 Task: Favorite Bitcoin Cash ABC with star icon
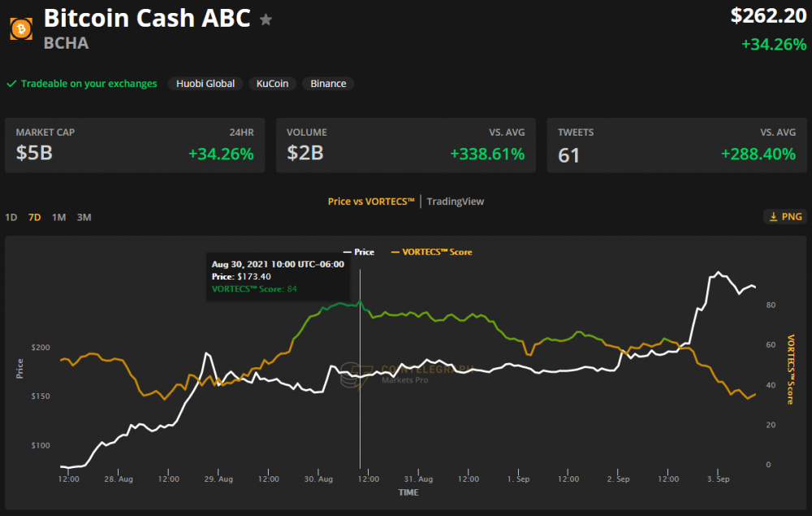(x=266, y=20)
